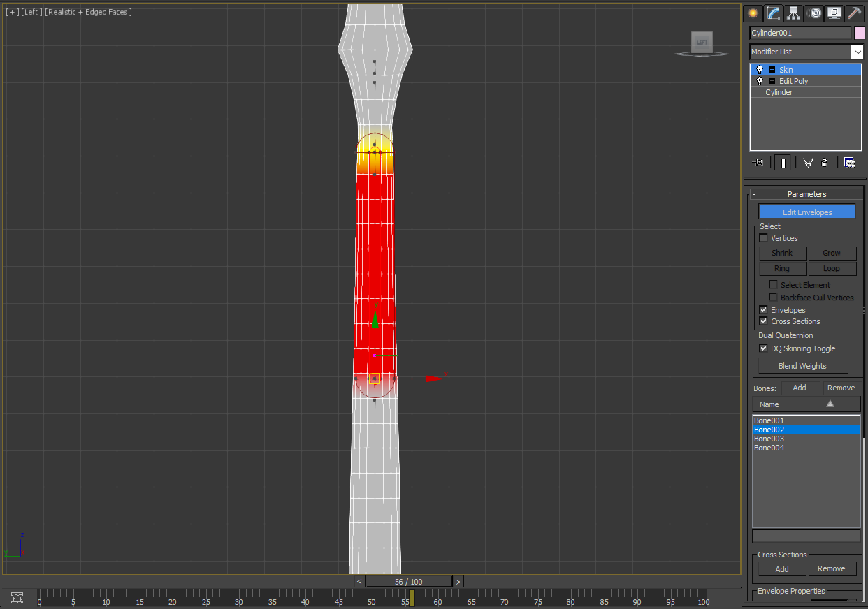Toggle Edit Poly modifier lightbulb visibility
This screenshot has height=609, width=868.
tap(760, 81)
